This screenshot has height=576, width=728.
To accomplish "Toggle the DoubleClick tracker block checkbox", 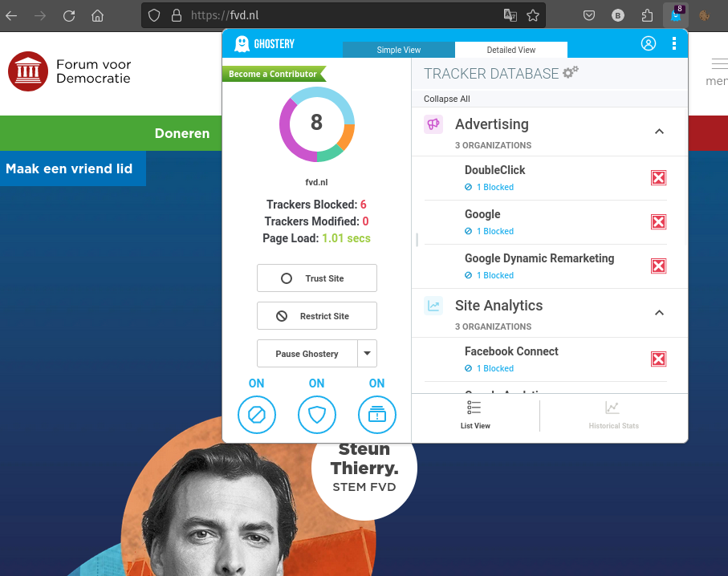I will 658,178.
